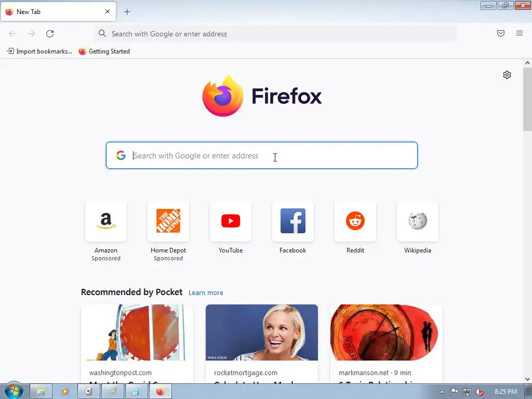
Task: Focus the address bar at the top
Action: (x=275, y=34)
